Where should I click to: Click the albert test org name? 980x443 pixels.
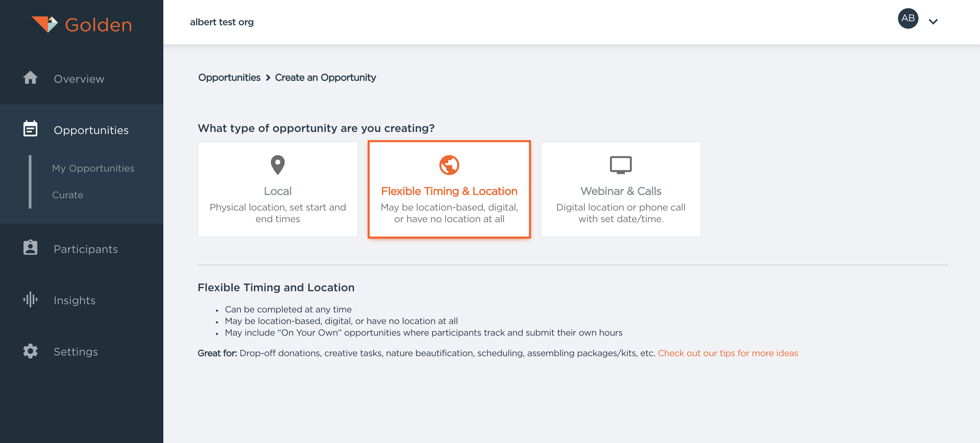[222, 22]
